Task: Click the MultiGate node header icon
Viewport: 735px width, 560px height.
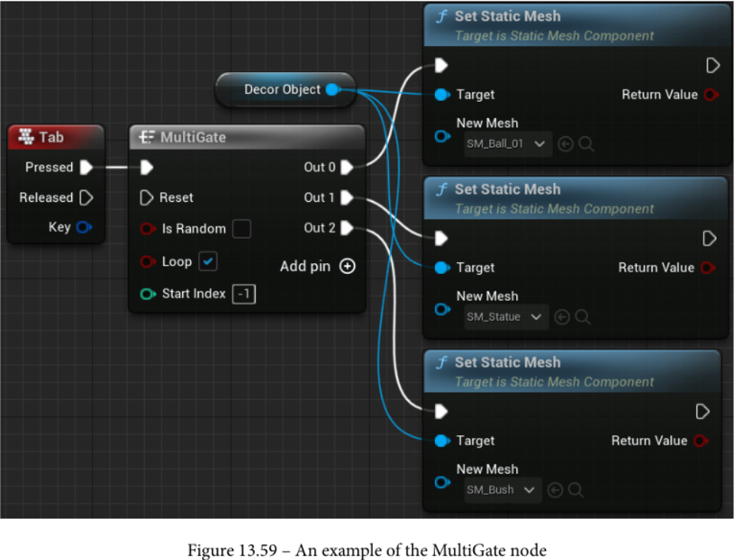Action: tap(147, 137)
